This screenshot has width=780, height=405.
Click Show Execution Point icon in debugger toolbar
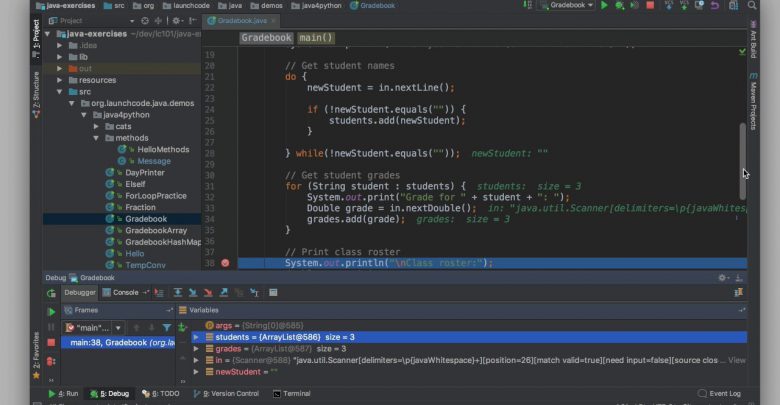point(159,293)
